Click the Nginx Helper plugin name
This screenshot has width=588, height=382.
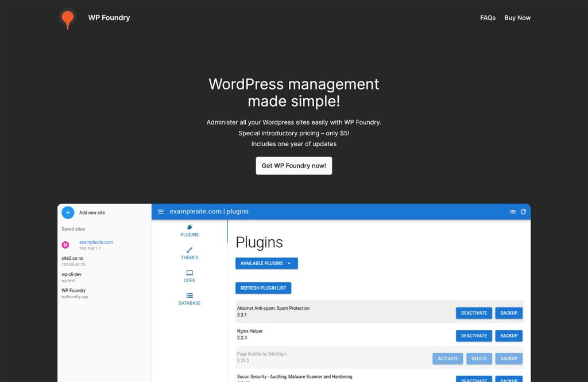click(x=250, y=331)
